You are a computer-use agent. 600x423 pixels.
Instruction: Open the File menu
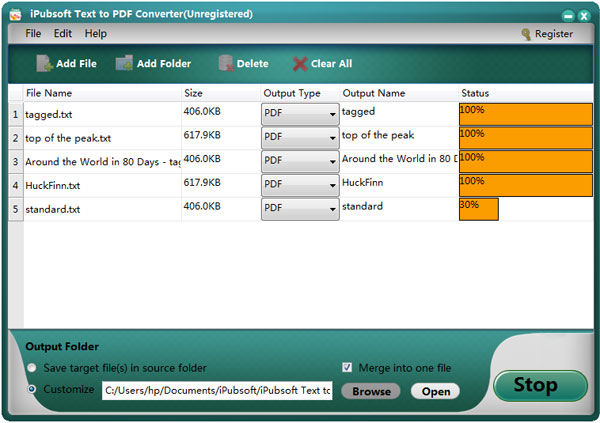[33, 34]
